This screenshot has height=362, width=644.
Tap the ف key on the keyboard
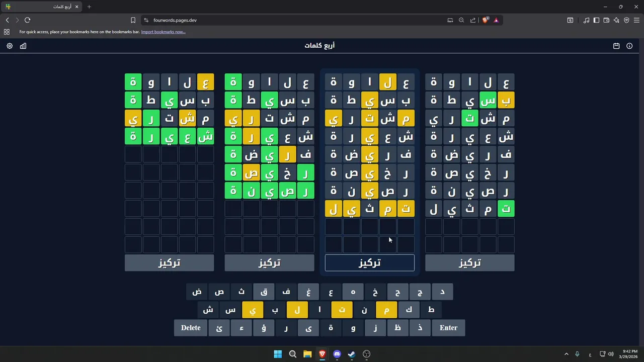click(286, 292)
